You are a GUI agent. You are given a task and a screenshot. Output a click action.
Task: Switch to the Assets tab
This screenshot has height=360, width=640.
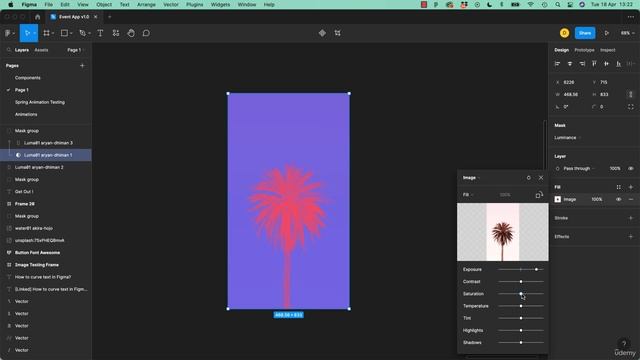pos(41,50)
